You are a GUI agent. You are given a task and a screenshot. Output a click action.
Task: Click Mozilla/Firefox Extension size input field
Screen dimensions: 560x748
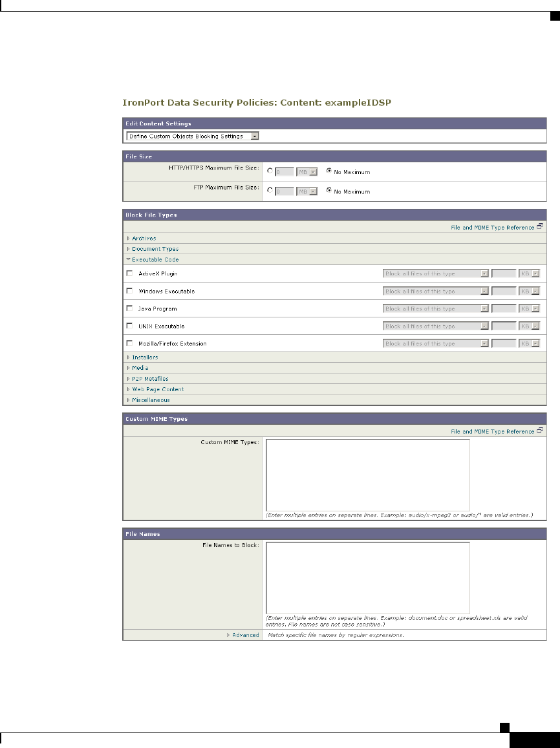(x=504, y=343)
